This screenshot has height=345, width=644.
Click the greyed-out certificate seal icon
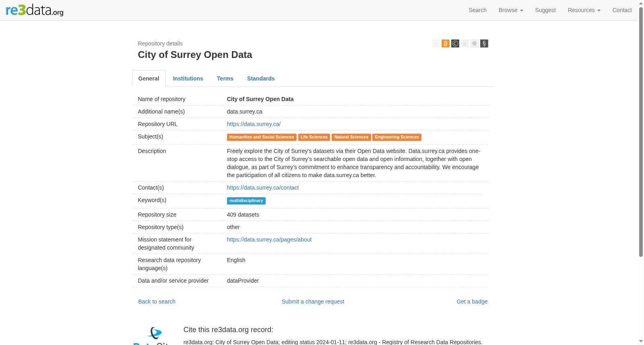475,43
